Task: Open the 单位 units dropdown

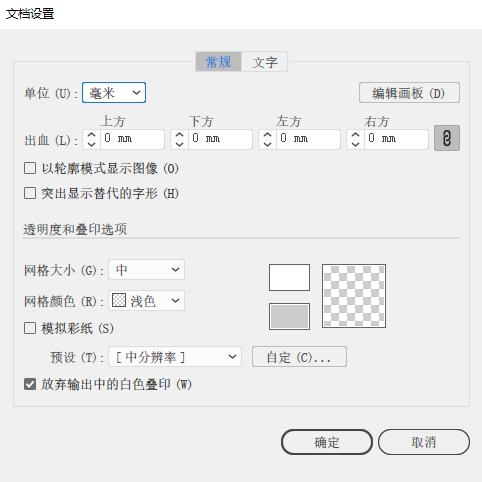Action: click(114, 93)
